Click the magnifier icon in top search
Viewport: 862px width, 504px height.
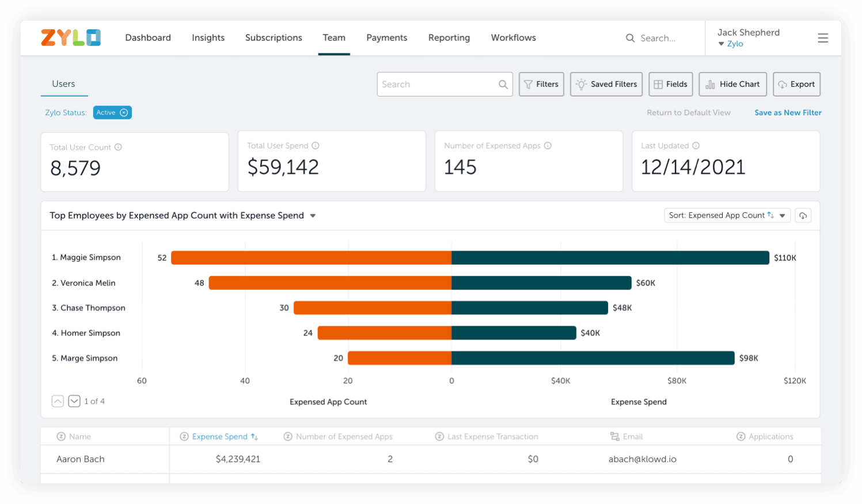click(x=631, y=38)
